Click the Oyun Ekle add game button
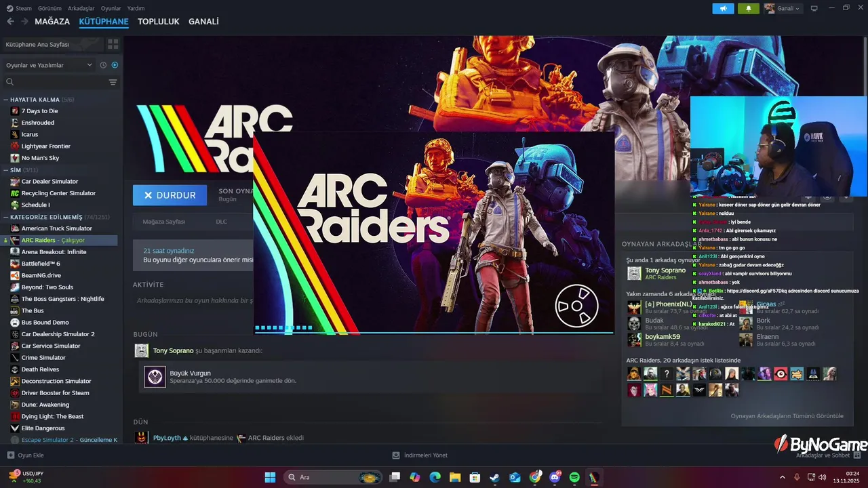Image resolution: width=868 pixels, height=488 pixels. pos(25,455)
